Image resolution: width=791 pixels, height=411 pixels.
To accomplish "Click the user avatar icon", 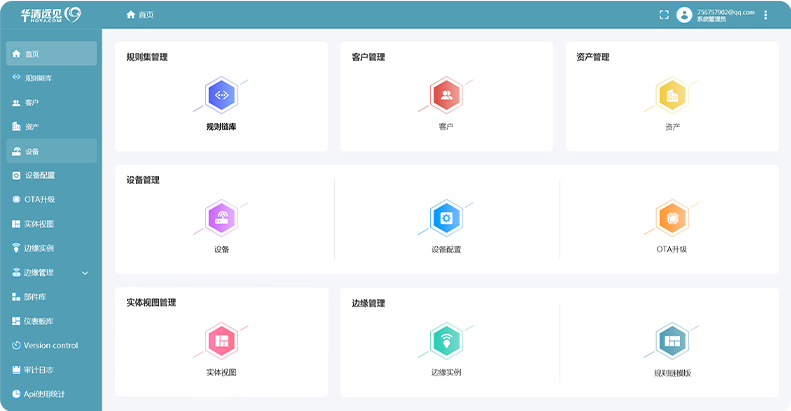I will 684,15.
